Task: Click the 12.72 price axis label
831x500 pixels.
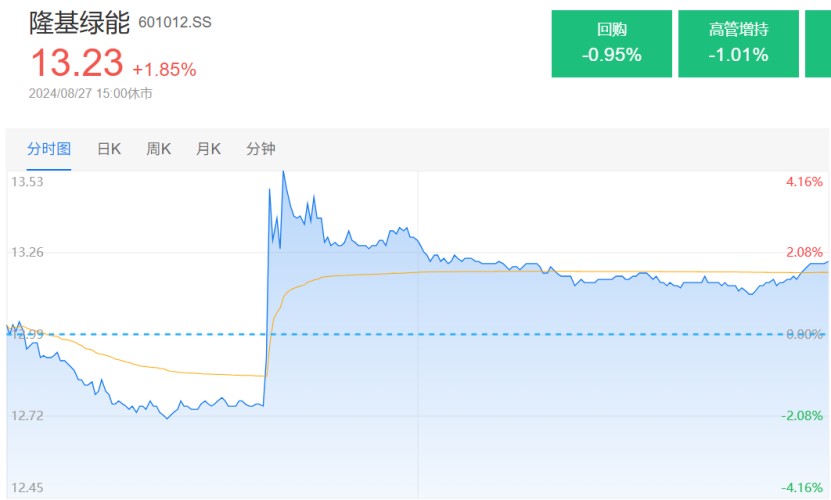Action: (26, 415)
